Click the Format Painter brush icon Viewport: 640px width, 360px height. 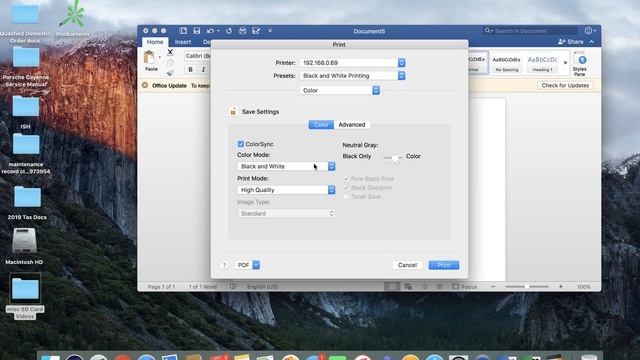pyautogui.click(x=170, y=73)
